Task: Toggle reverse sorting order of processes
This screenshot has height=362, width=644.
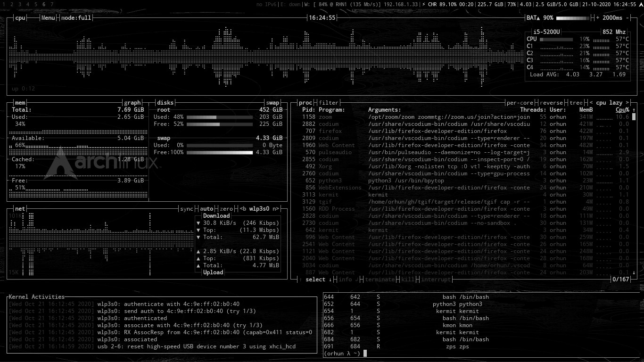Action: coord(551,103)
